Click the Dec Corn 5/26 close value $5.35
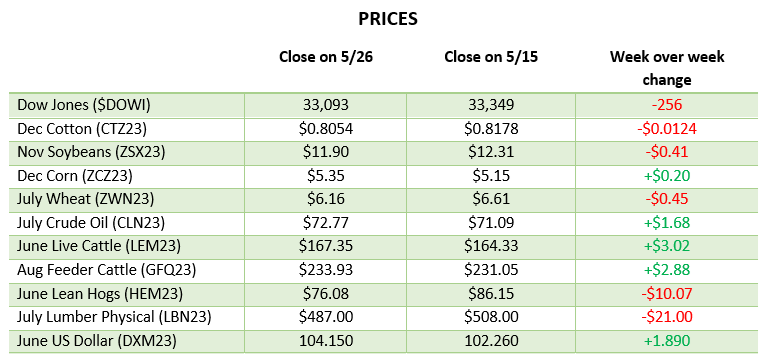Viewport: 764px width, 363px height. [325, 176]
